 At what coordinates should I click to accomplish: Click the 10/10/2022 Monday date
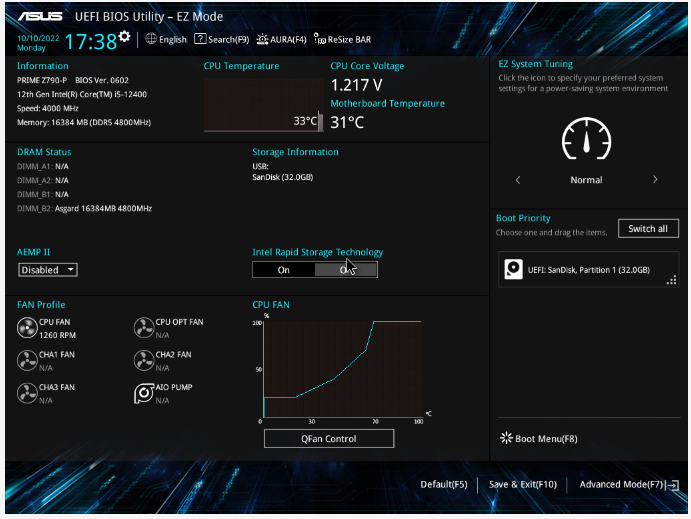[38, 43]
